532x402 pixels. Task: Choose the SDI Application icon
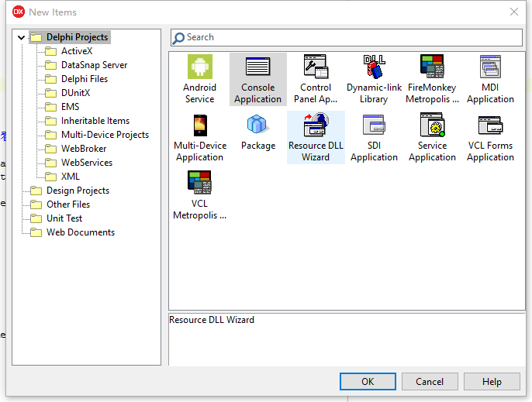pos(374,125)
